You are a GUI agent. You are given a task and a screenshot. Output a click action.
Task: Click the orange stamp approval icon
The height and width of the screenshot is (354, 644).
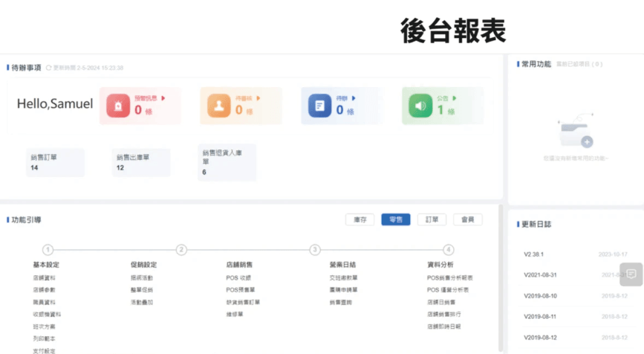(219, 106)
